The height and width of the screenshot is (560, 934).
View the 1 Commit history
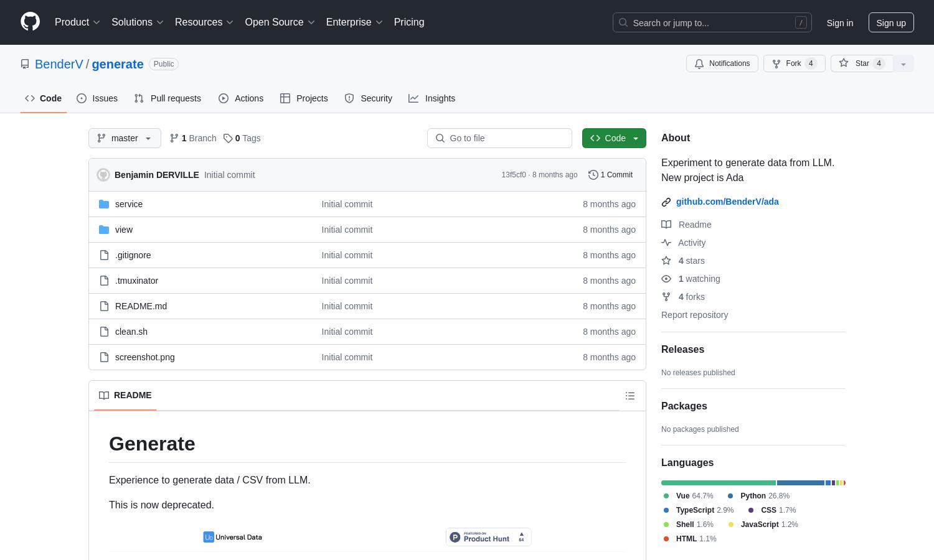[610, 175]
